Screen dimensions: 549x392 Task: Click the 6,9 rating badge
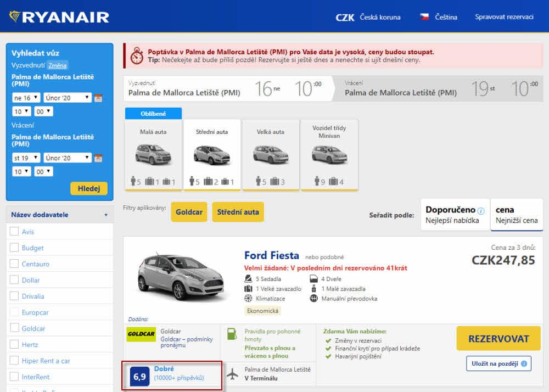point(139,377)
